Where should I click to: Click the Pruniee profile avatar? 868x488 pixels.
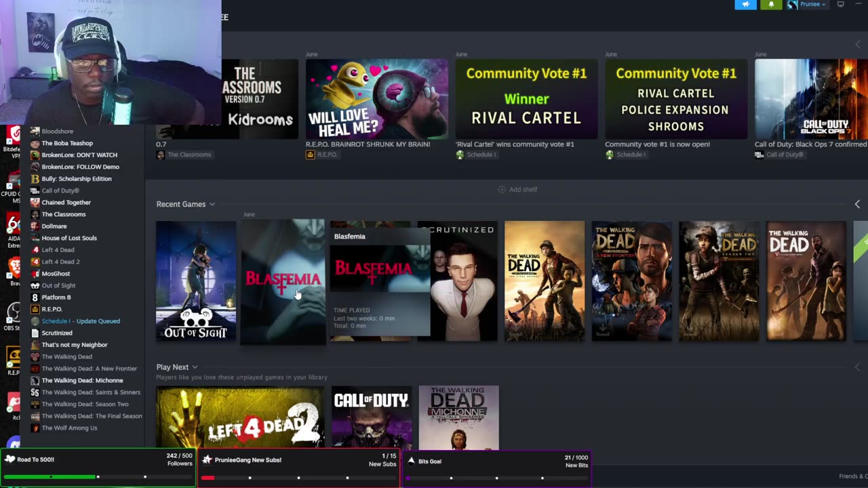(x=792, y=4)
